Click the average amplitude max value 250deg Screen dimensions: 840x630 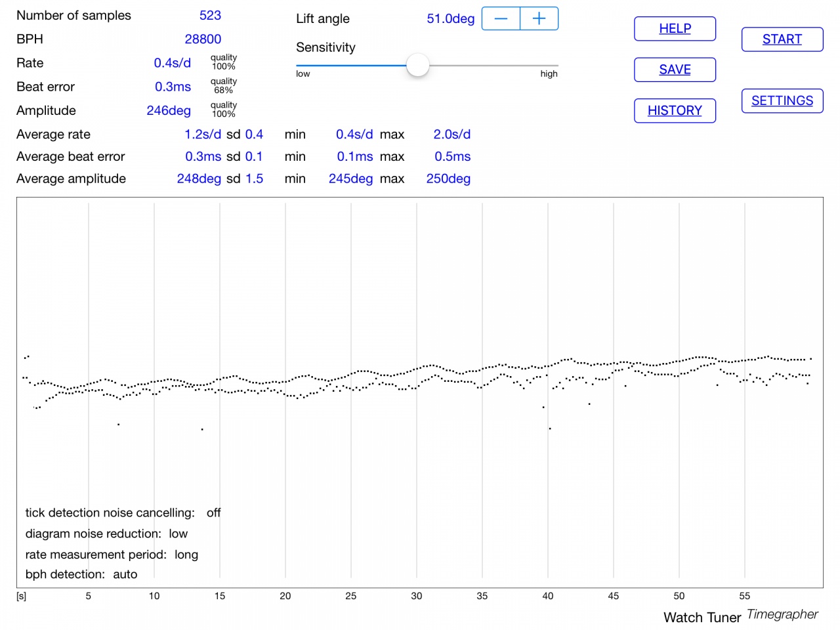(x=448, y=178)
